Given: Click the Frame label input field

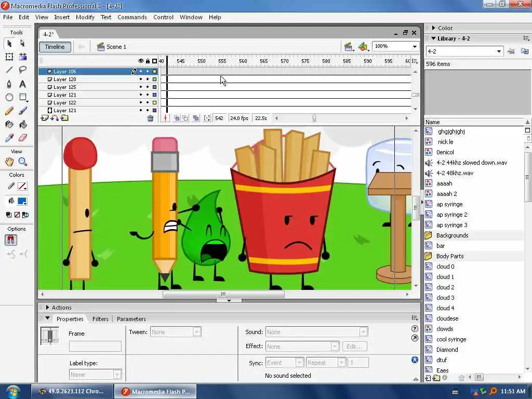Looking at the screenshot, I should pos(95,346).
